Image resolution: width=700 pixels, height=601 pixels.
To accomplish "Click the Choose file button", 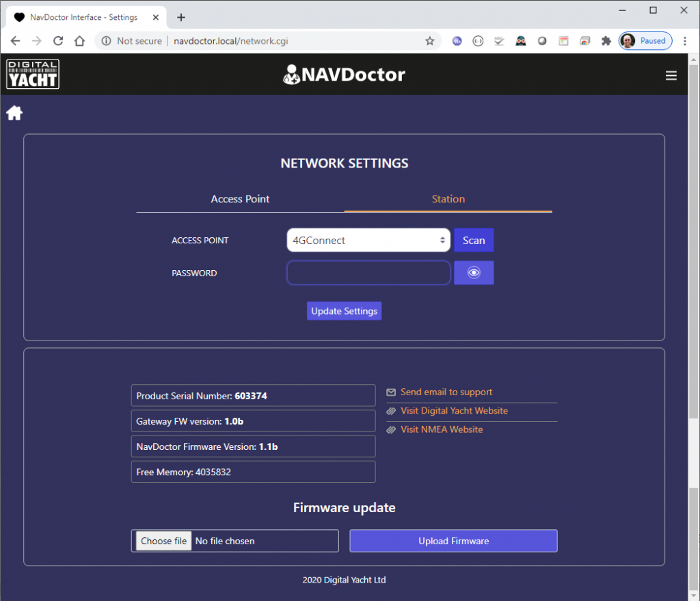I will point(163,541).
